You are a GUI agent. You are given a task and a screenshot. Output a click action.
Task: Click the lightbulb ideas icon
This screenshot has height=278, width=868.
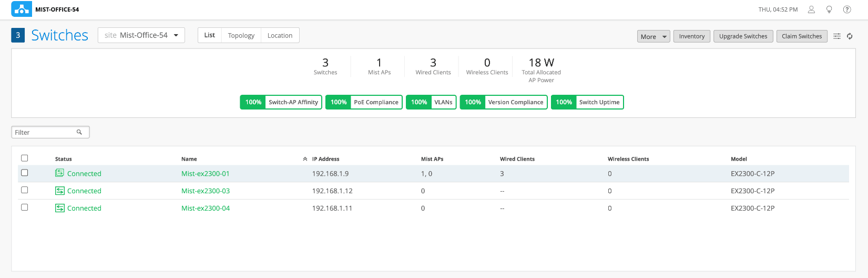829,9
